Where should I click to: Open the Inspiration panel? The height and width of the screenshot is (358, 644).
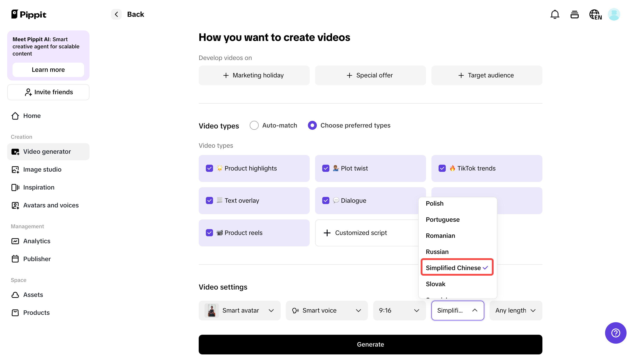39,187
